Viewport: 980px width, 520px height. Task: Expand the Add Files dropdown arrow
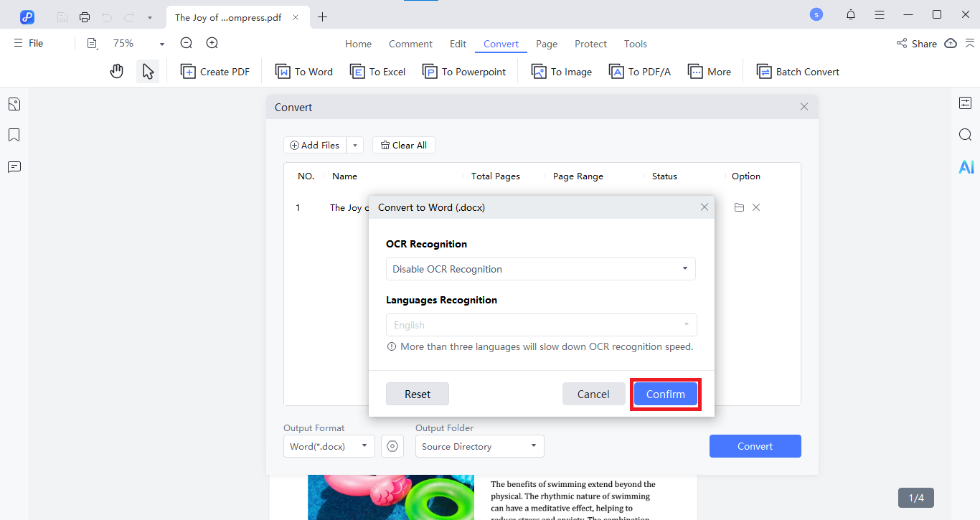(354, 144)
